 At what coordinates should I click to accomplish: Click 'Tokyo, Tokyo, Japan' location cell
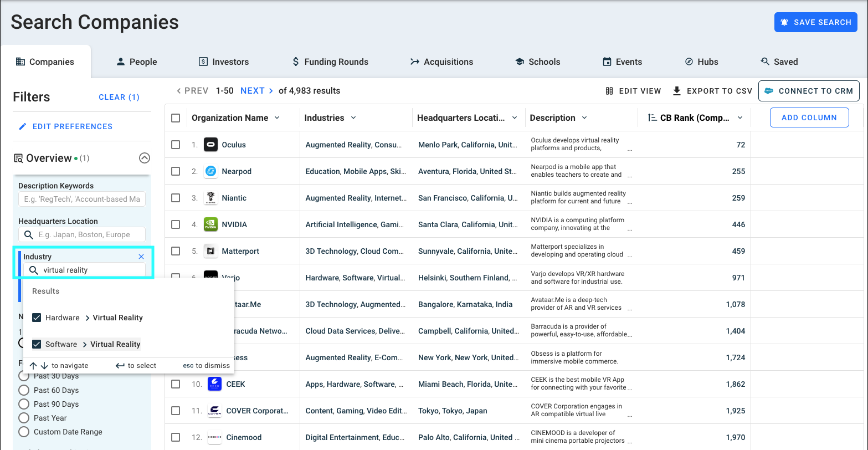tap(453, 411)
